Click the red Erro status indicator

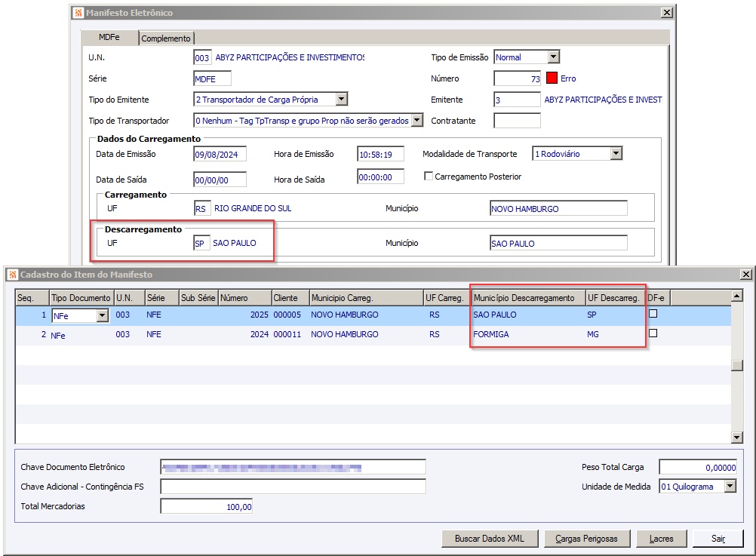(x=552, y=78)
